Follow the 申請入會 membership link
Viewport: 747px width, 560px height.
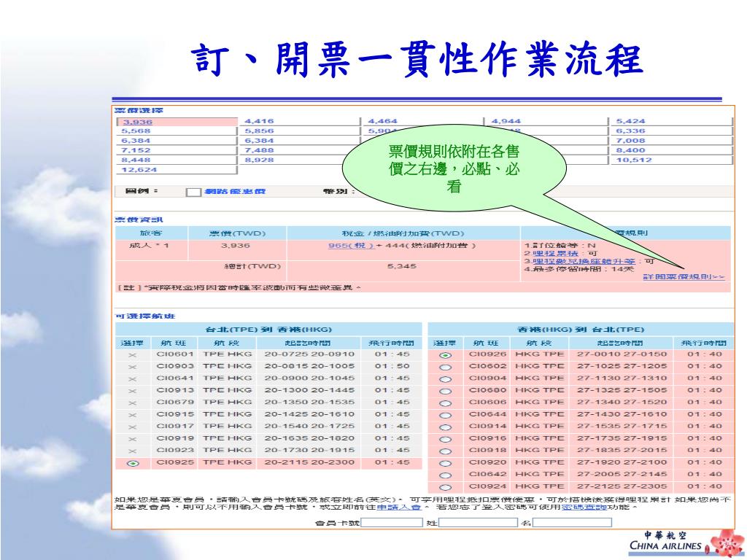[x=399, y=507]
